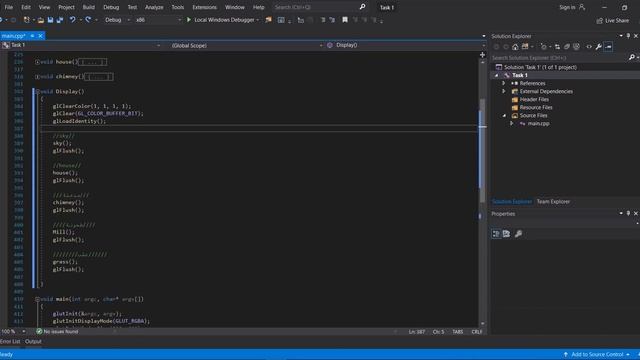640x360 pixels.
Task: Pin the Solution Explorer panel
Action: 628,36
